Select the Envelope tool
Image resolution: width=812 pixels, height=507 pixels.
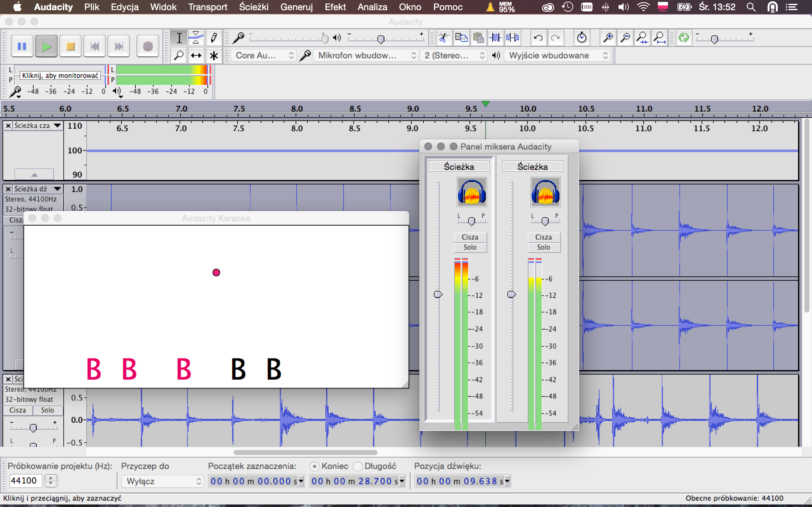click(x=196, y=38)
